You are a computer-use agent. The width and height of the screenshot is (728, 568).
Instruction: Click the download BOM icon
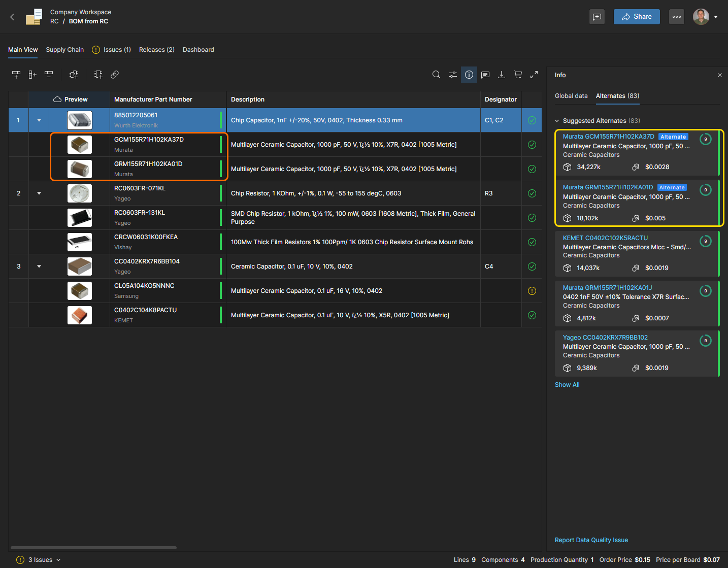[502, 75]
